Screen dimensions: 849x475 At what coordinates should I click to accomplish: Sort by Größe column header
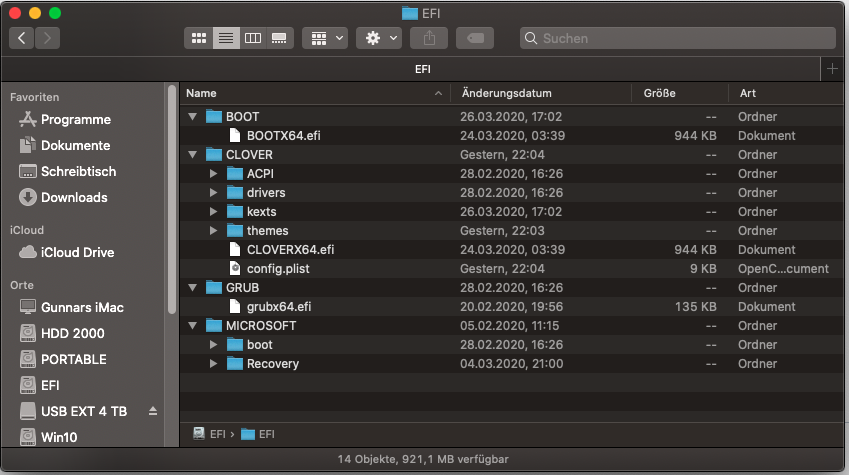680,93
